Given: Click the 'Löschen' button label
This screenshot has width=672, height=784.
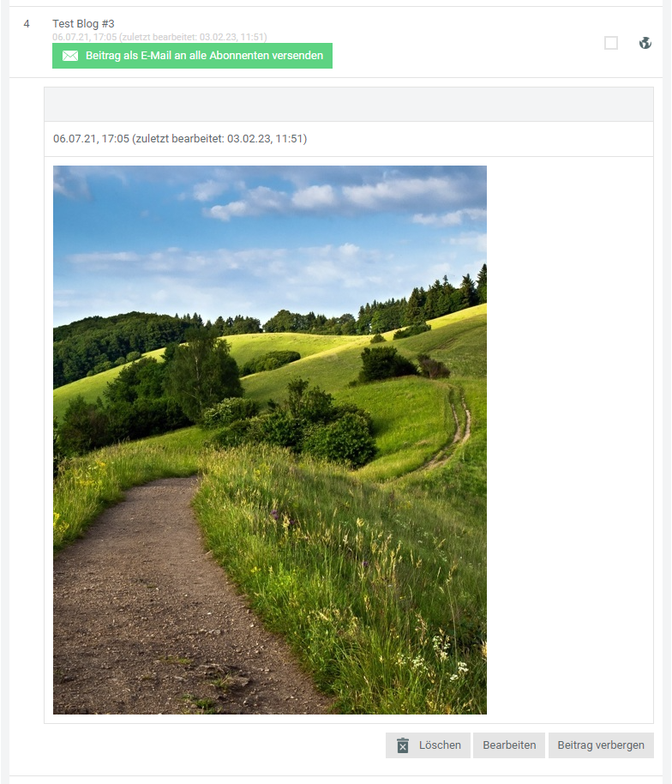Looking at the screenshot, I should pos(440,745).
